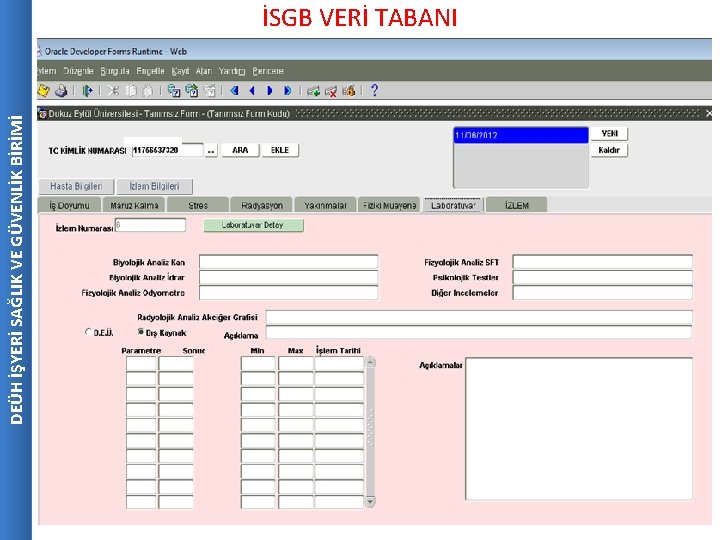Screen dimensions: 720x540
Task: Open the Alan menu
Action: pyautogui.click(x=204, y=71)
